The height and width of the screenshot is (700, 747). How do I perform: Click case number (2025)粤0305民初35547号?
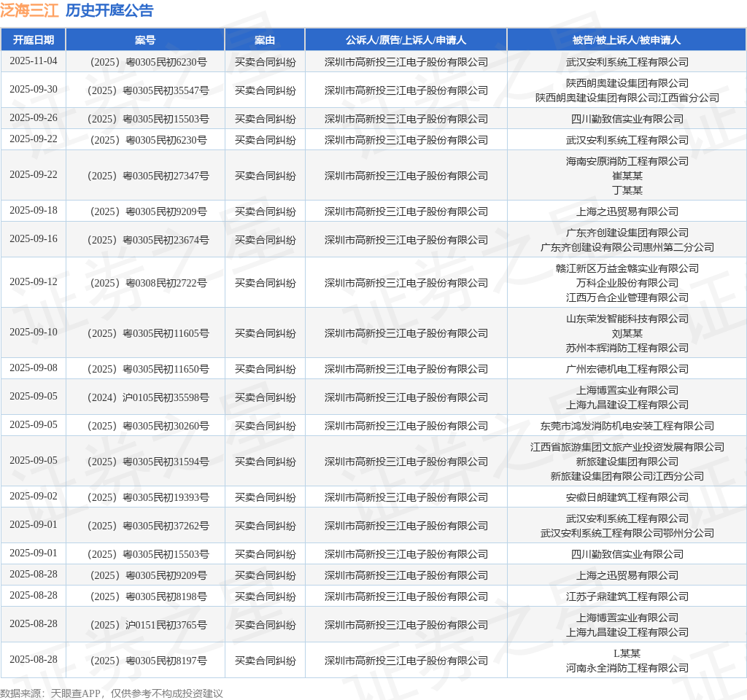pyautogui.click(x=148, y=90)
